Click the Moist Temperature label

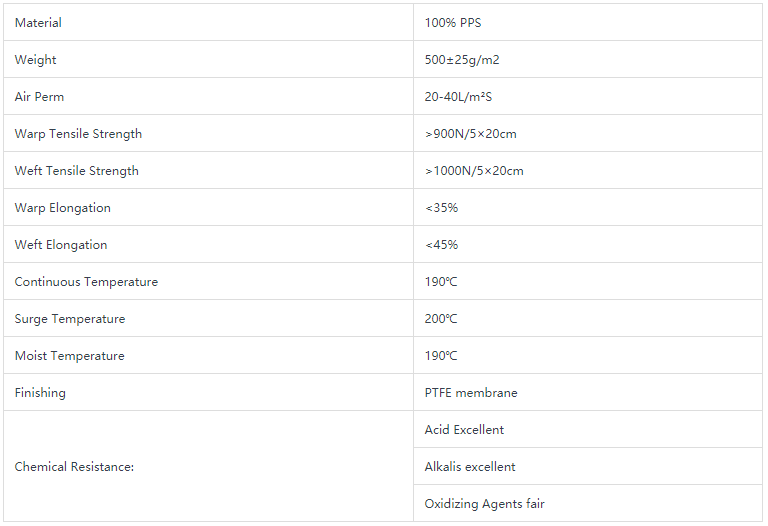pyautogui.click(x=70, y=356)
